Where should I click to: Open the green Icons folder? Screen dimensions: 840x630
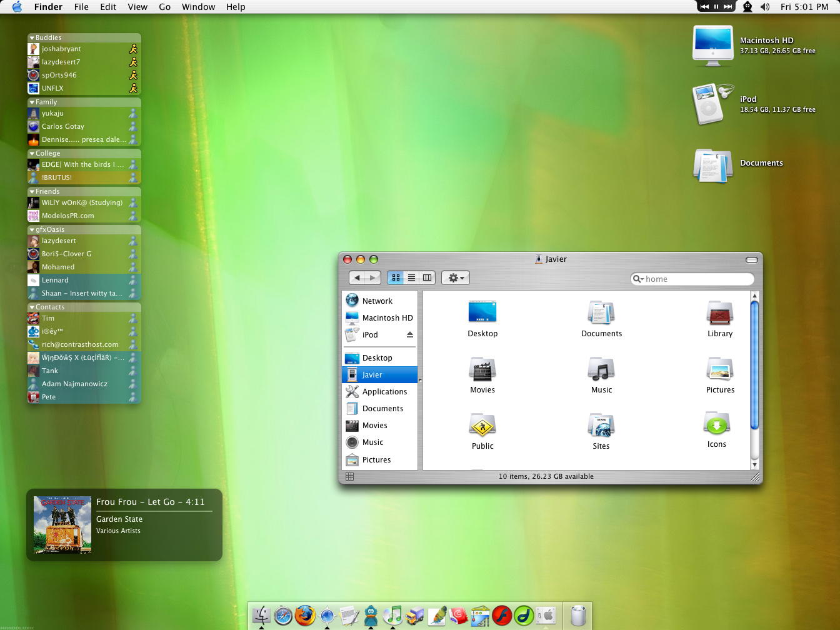[717, 424]
